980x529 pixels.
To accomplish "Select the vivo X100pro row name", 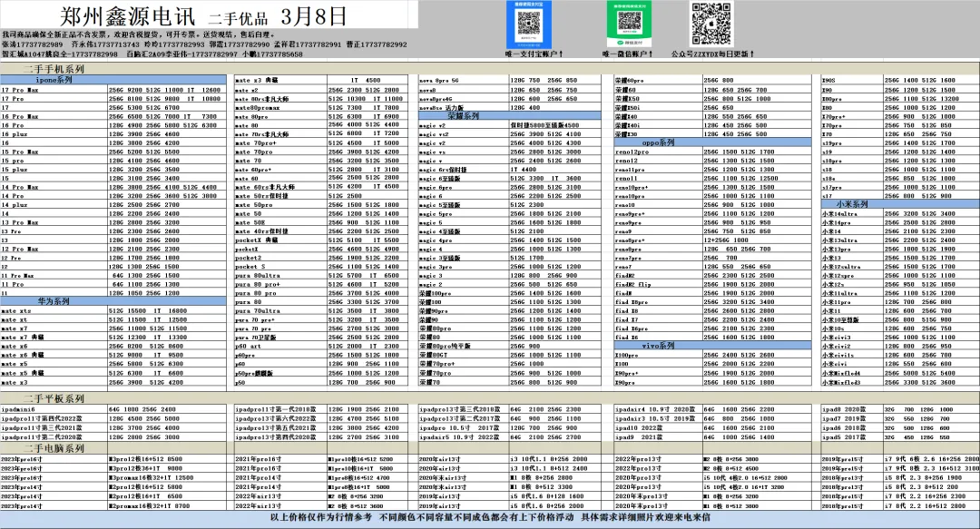I will [x=626, y=355].
